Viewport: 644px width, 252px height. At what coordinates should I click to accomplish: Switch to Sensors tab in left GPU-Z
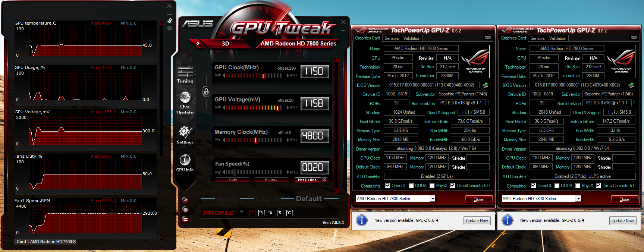392,38
